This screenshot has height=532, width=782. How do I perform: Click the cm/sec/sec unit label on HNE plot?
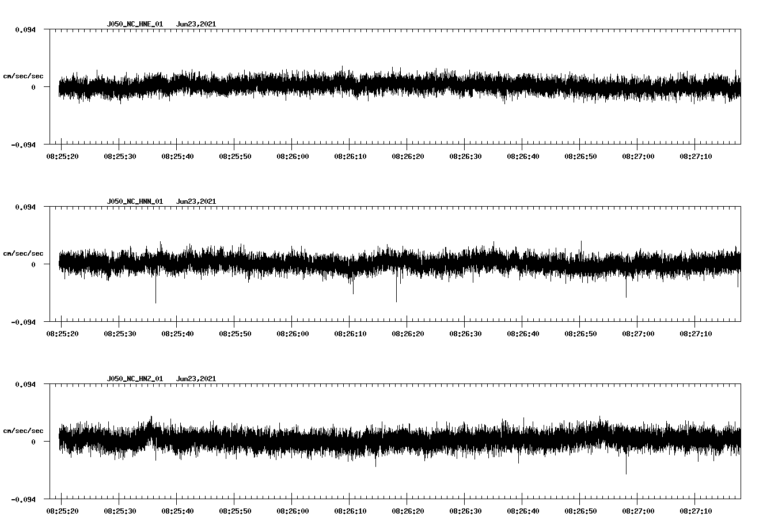(23, 76)
